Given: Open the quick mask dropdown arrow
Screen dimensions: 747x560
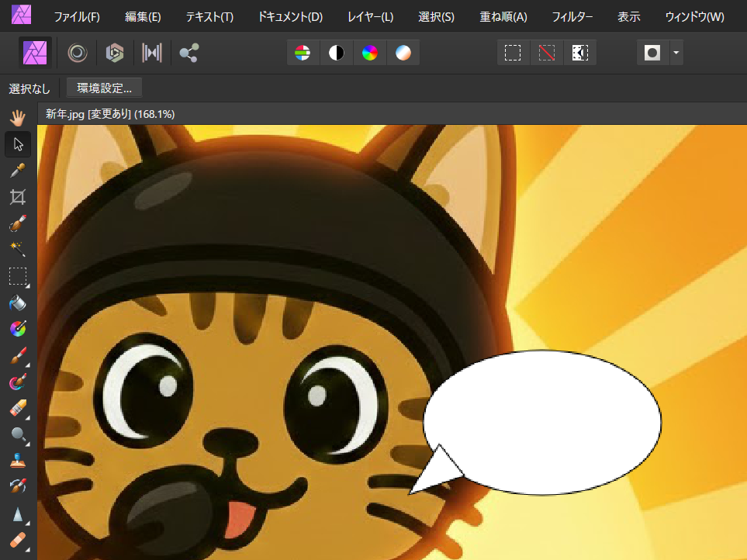Looking at the screenshot, I should [x=676, y=53].
